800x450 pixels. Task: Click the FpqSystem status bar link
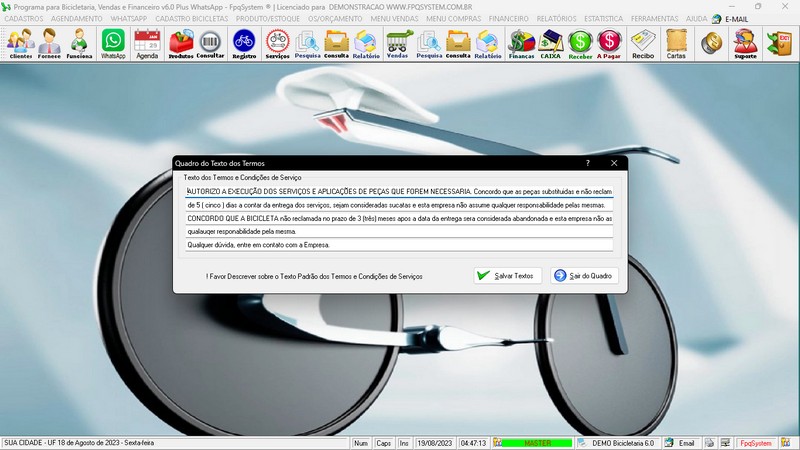756,443
